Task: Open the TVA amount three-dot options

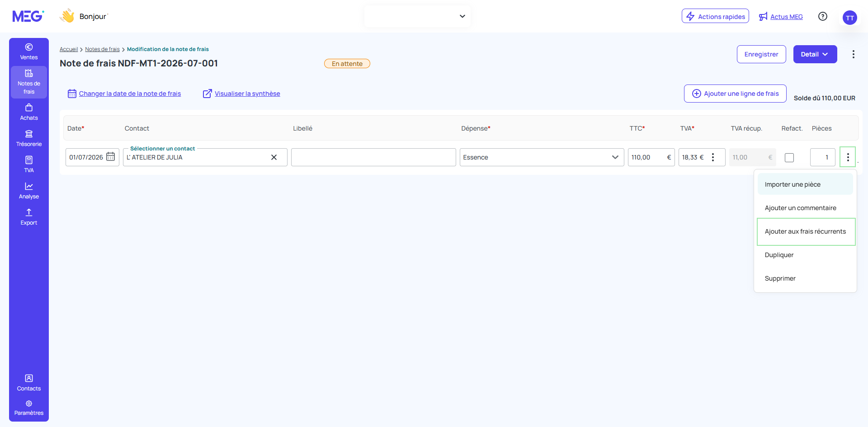Action: pyautogui.click(x=713, y=157)
